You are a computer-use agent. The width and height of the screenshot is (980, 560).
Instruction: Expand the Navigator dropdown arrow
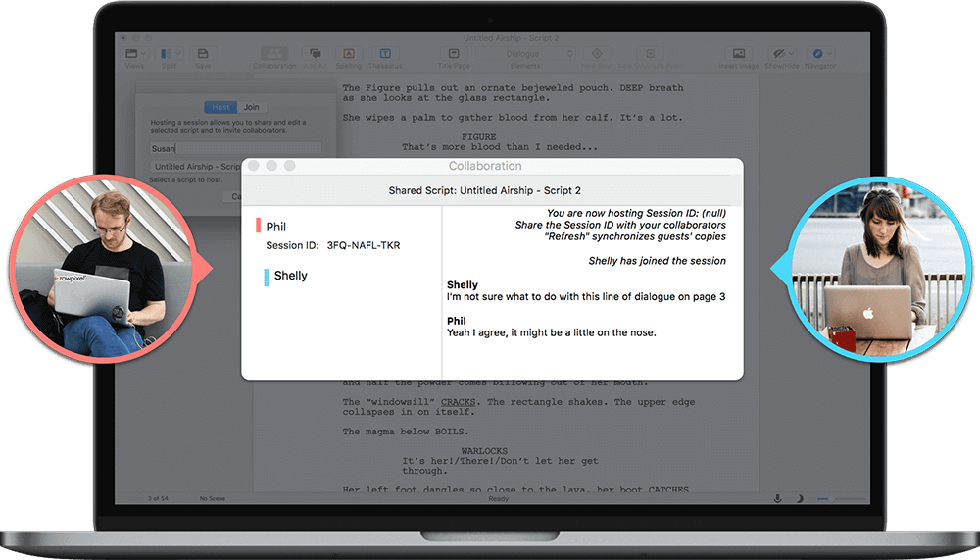pos(829,54)
